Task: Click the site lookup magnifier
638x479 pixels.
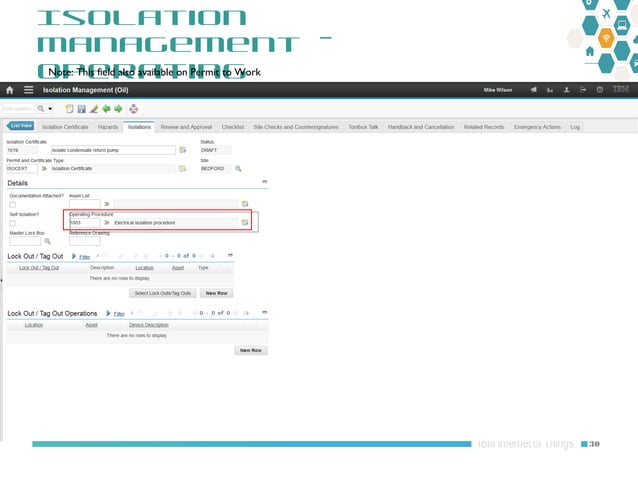Action: pyautogui.click(x=238, y=168)
